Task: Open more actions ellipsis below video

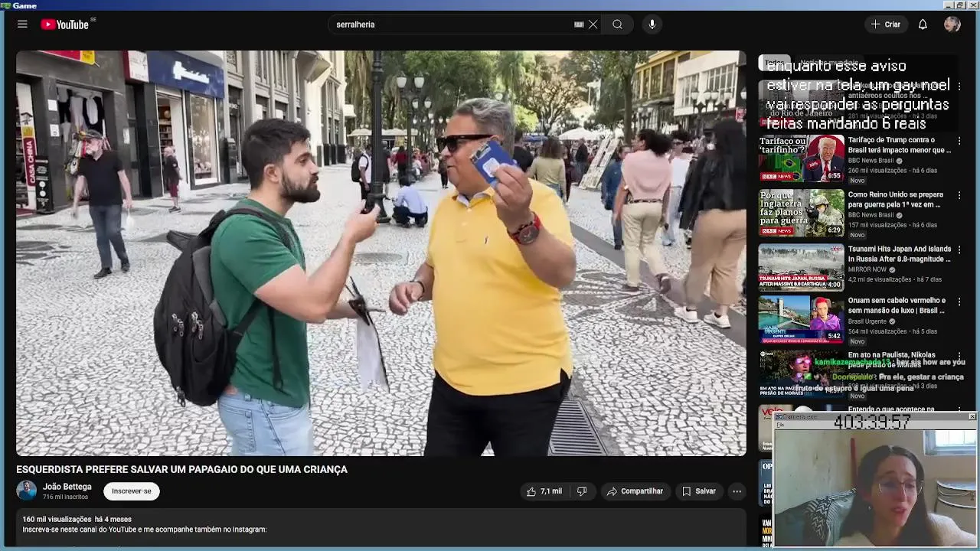Action: coord(737,491)
